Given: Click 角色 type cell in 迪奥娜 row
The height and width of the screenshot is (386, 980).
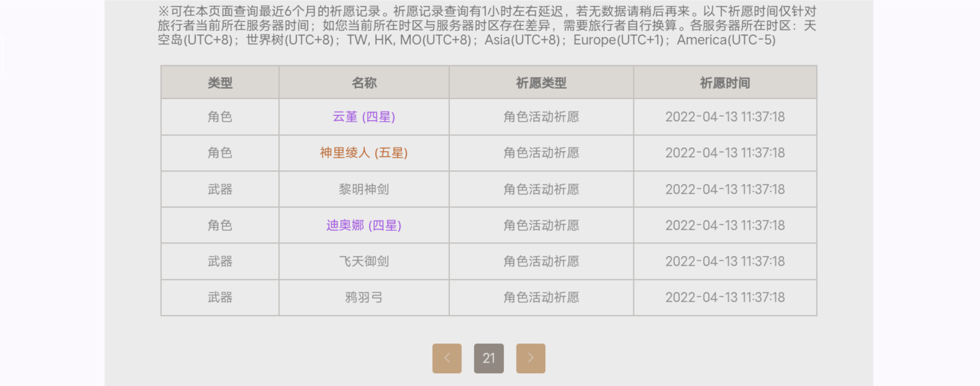Looking at the screenshot, I should (x=220, y=225).
